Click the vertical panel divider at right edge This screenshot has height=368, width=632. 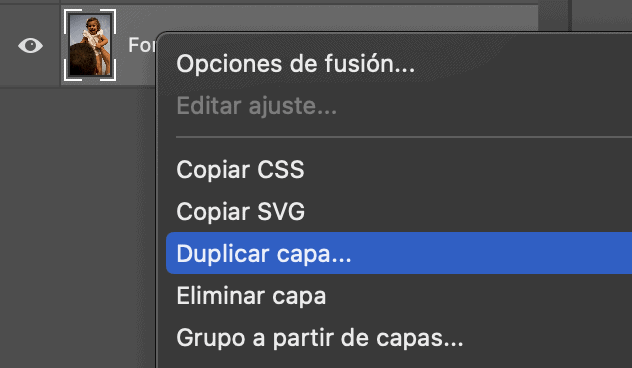[x=570, y=15]
